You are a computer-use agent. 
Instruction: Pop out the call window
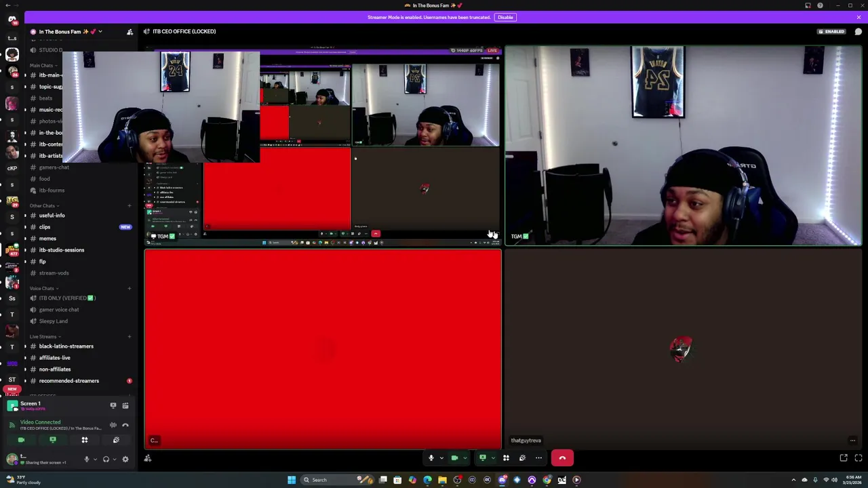(x=844, y=458)
